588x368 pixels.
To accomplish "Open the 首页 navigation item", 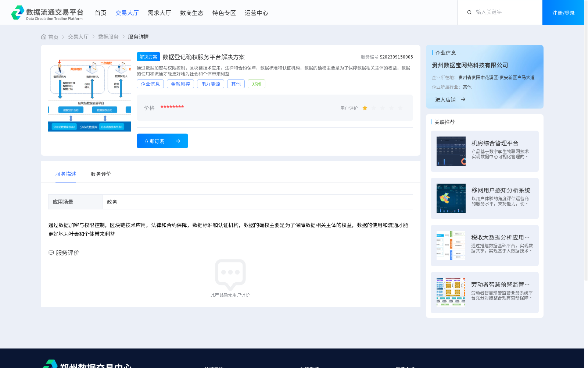I will 101,13.
